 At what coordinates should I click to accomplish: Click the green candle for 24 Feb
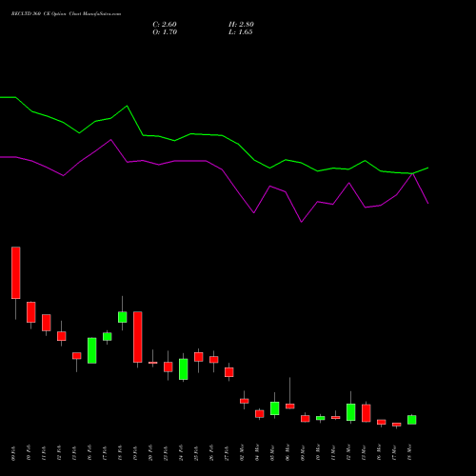coord(184,369)
